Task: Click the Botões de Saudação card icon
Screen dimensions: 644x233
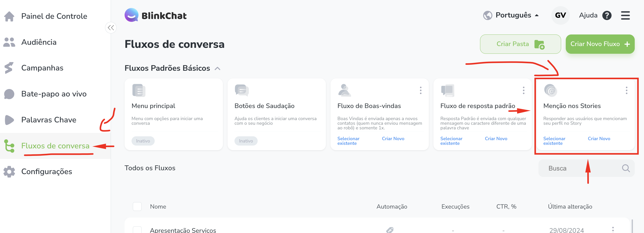Action: pos(242,90)
